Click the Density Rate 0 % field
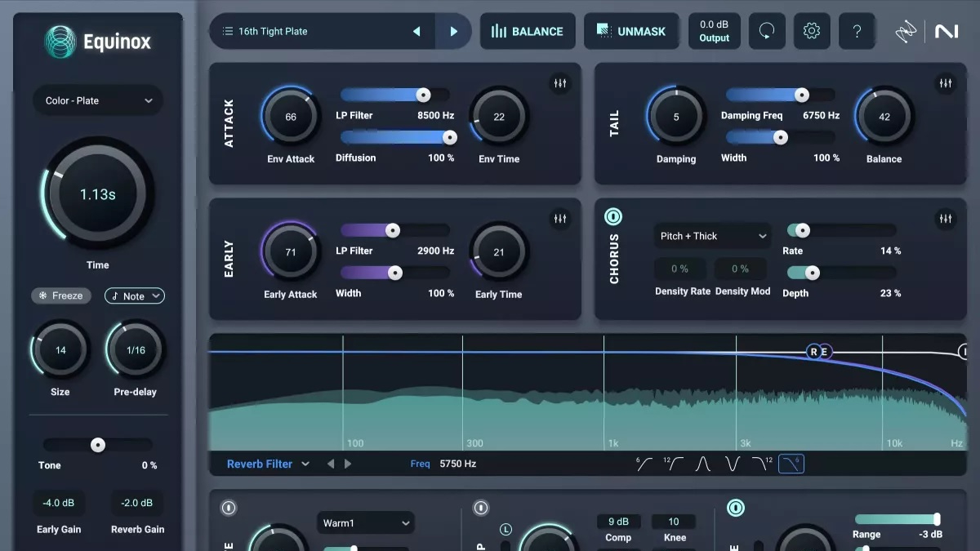 (x=680, y=269)
